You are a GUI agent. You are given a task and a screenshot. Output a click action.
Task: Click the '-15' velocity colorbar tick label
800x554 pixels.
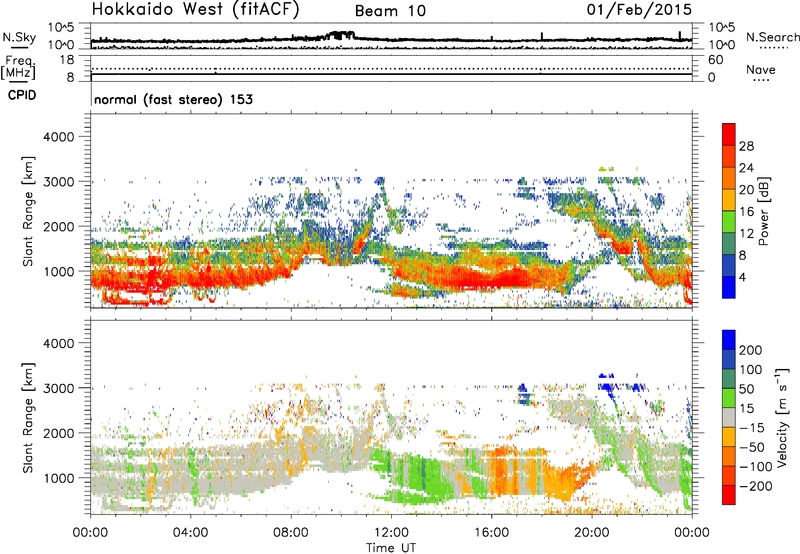coord(752,427)
